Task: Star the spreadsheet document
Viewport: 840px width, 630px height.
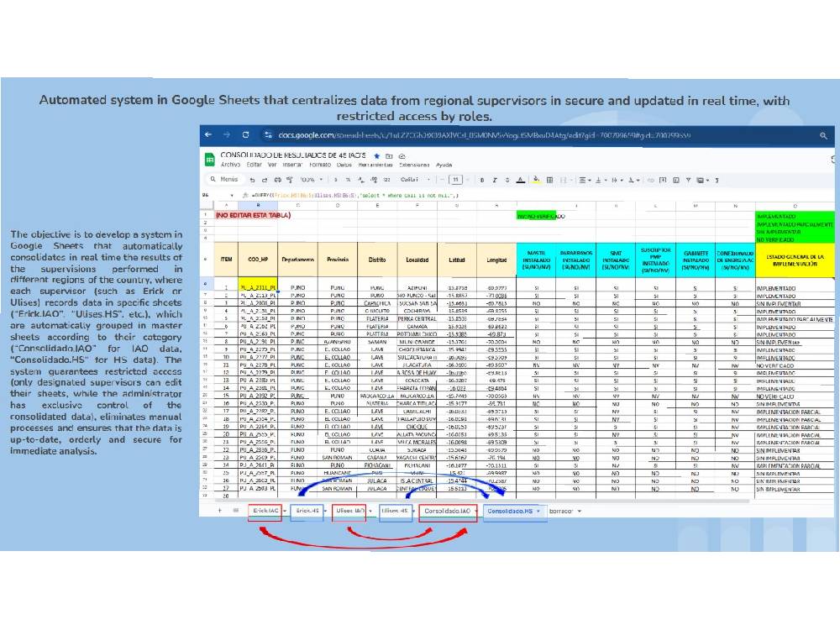Action: tap(376, 156)
